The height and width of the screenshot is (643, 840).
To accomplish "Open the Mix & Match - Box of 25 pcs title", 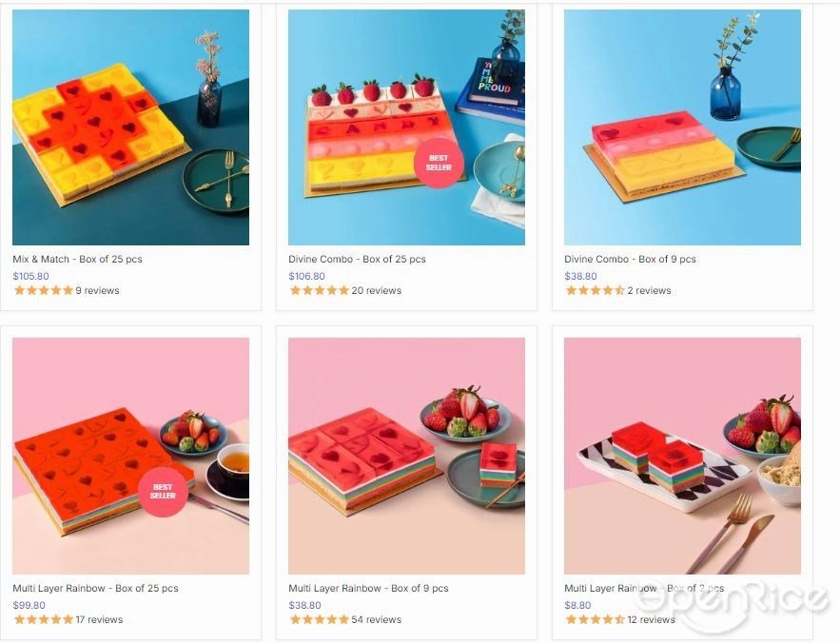I will coord(78,259).
